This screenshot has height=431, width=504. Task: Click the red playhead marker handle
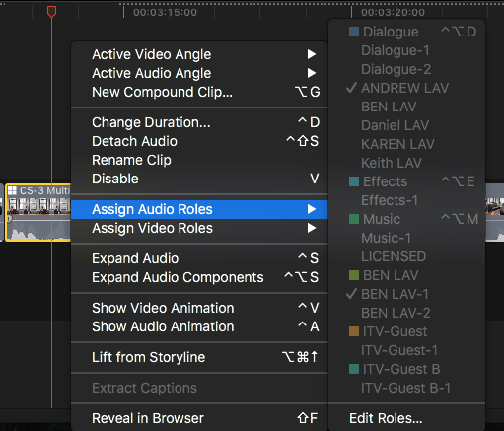[x=51, y=12]
